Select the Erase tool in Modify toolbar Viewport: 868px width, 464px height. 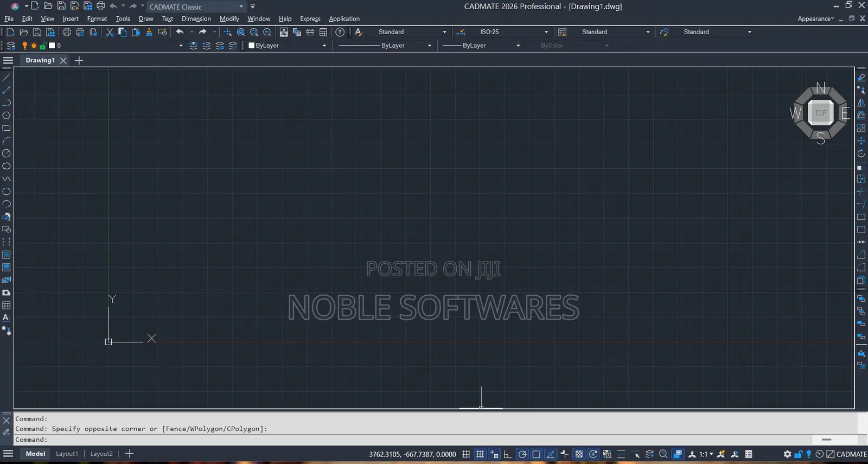tap(861, 78)
